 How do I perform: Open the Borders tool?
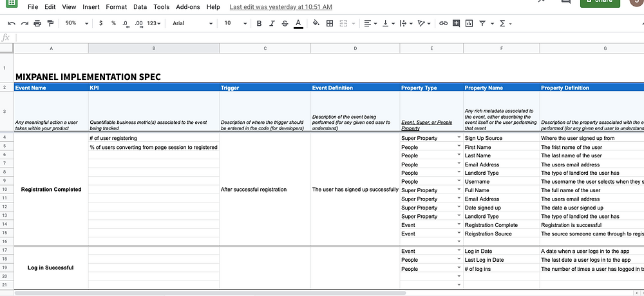click(329, 23)
